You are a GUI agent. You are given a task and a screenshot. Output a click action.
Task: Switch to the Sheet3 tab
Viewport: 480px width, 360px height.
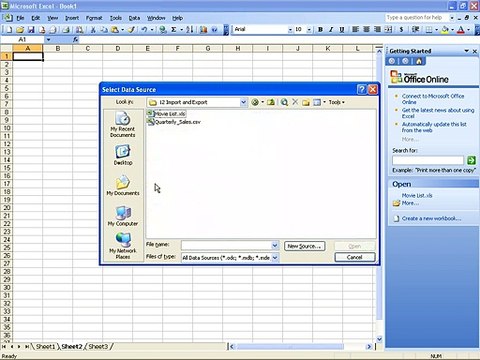click(98, 347)
